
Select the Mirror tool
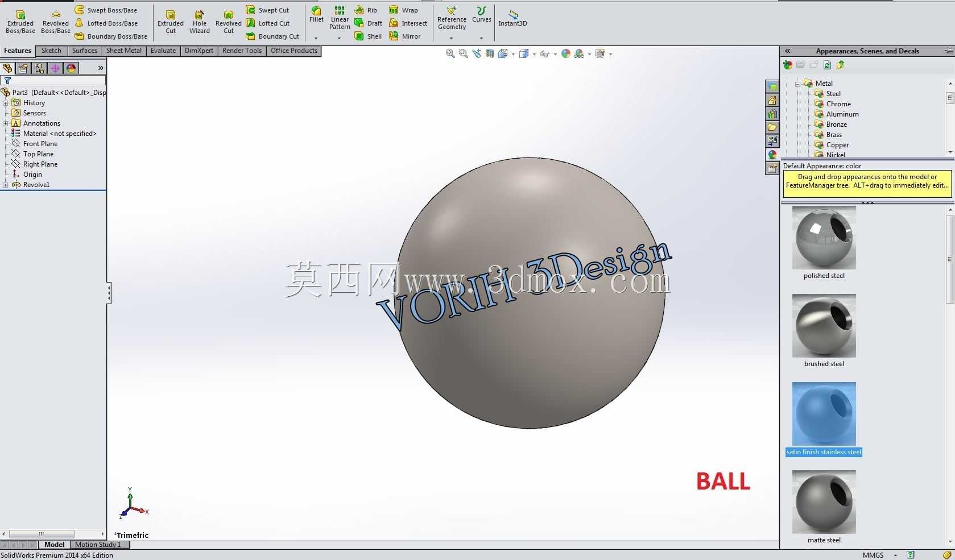pos(405,36)
